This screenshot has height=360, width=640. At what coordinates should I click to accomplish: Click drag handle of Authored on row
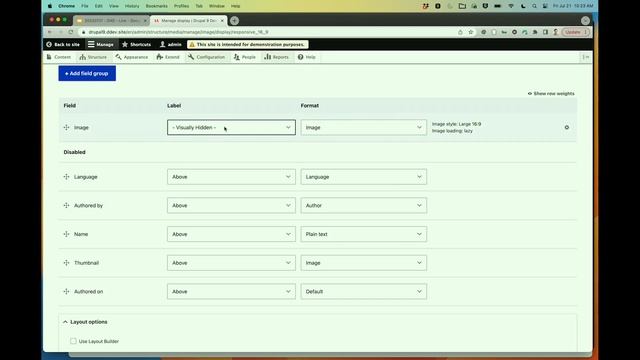(x=67, y=291)
